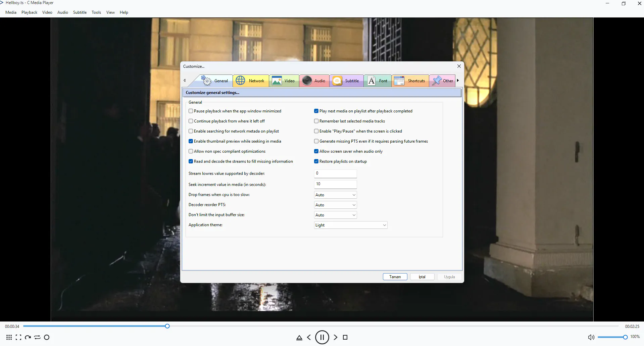Click the Audio tab speaker icon
This screenshot has width=644, height=346.
pyautogui.click(x=307, y=81)
